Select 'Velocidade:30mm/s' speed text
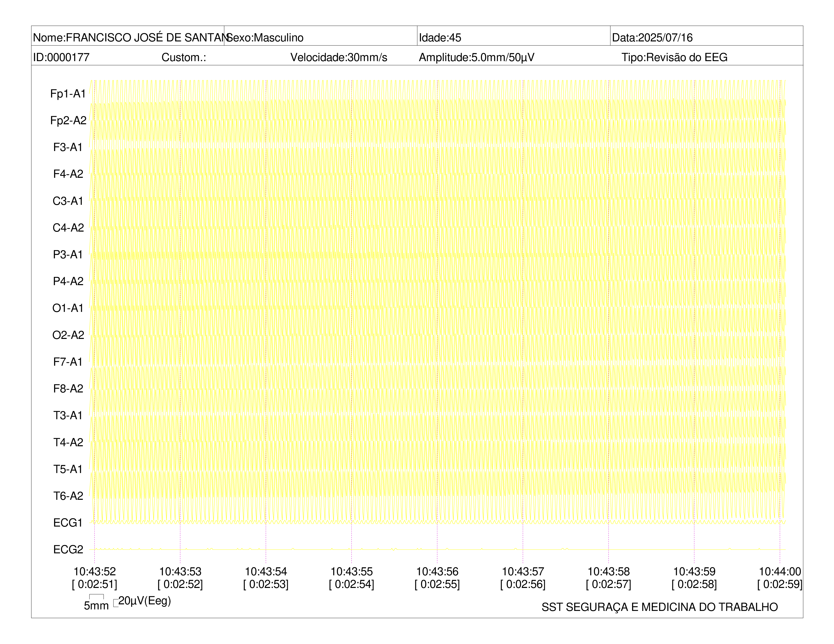The width and height of the screenshot is (834, 644). pyautogui.click(x=339, y=57)
